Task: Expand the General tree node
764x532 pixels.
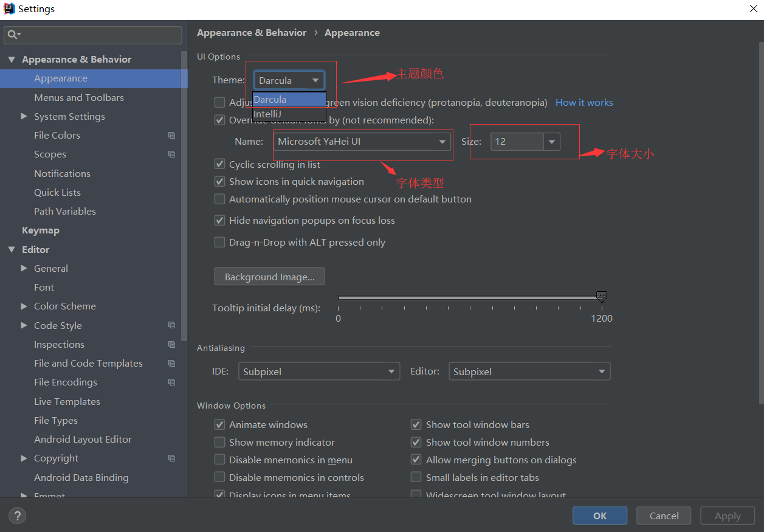Action: click(x=24, y=268)
